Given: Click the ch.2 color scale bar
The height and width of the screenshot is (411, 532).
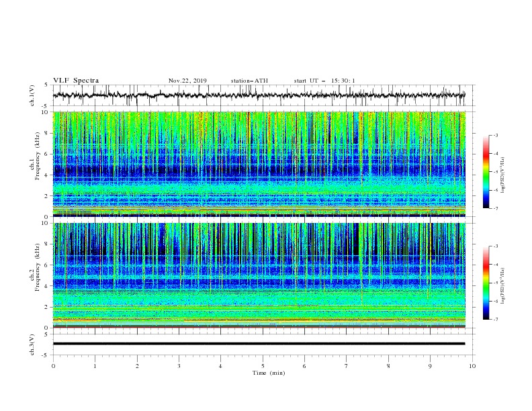Looking at the screenshot, I should [486, 283].
